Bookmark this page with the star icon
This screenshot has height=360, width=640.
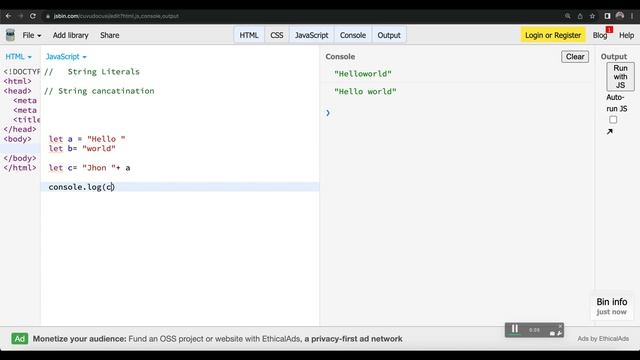pos(592,16)
